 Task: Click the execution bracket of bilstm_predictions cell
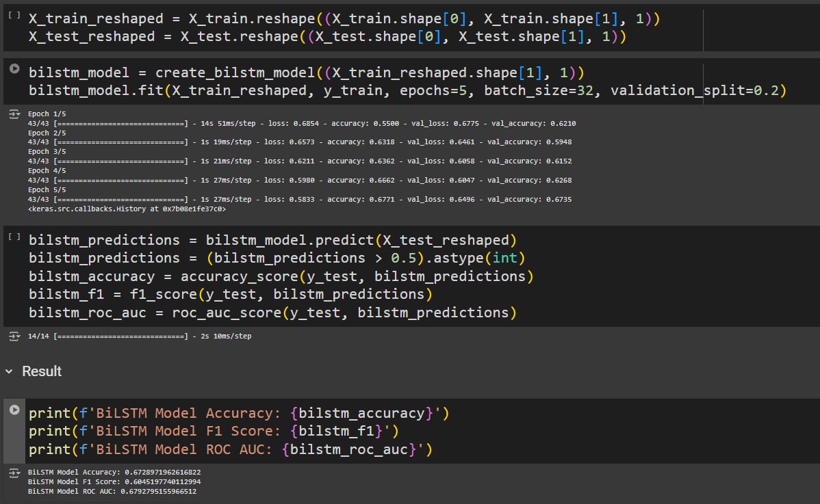[x=14, y=237]
